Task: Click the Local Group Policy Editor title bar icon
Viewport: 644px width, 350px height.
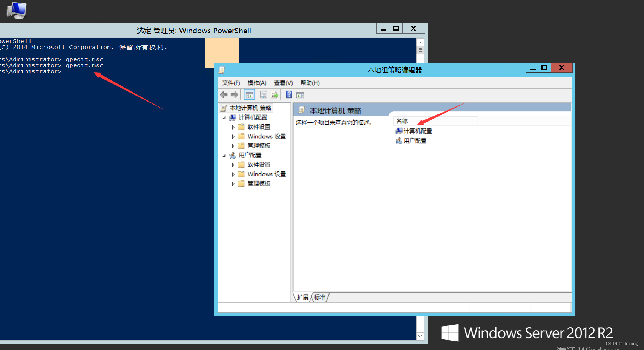Action: [x=222, y=70]
